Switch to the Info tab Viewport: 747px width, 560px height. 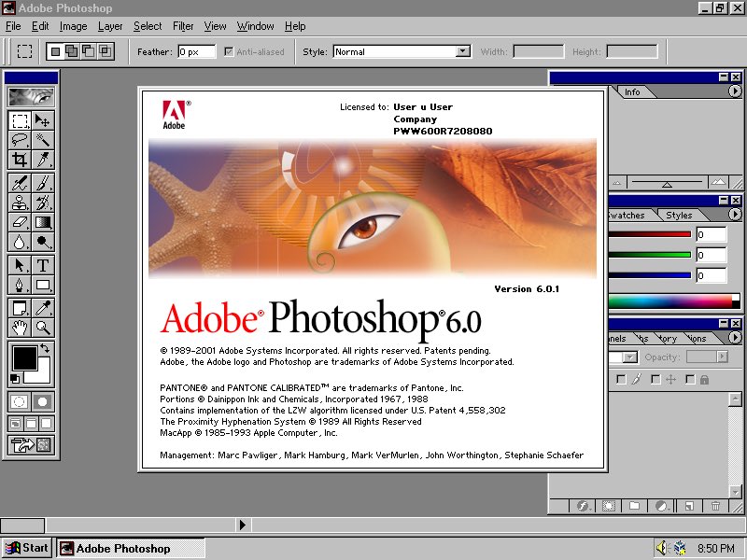(632, 91)
